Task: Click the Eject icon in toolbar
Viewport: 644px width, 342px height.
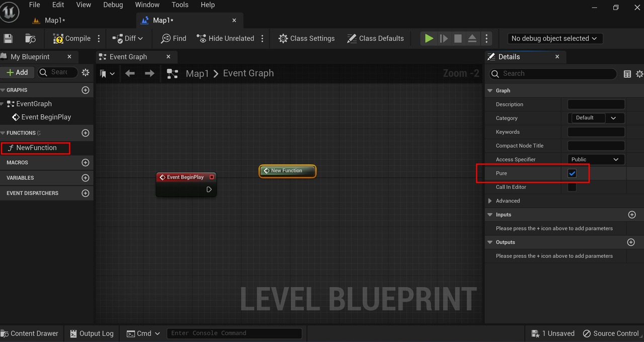Action: point(472,38)
